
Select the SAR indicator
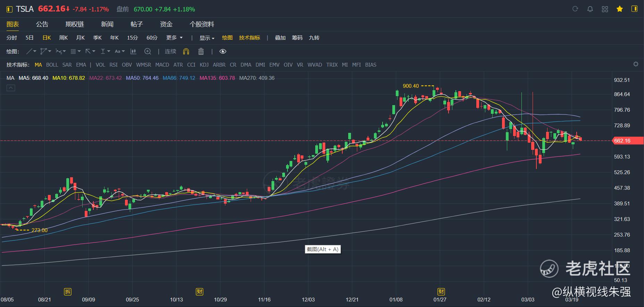tap(67, 65)
